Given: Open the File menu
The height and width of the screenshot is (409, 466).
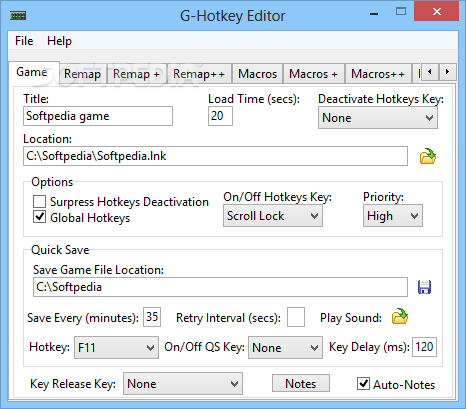Looking at the screenshot, I should pyautogui.click(x=24, y=41).
